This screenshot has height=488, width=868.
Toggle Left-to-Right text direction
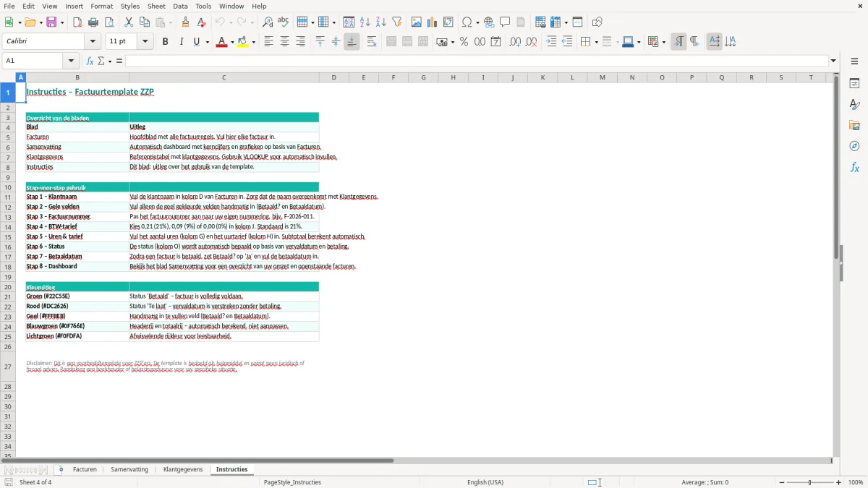(x=678, y=42)
